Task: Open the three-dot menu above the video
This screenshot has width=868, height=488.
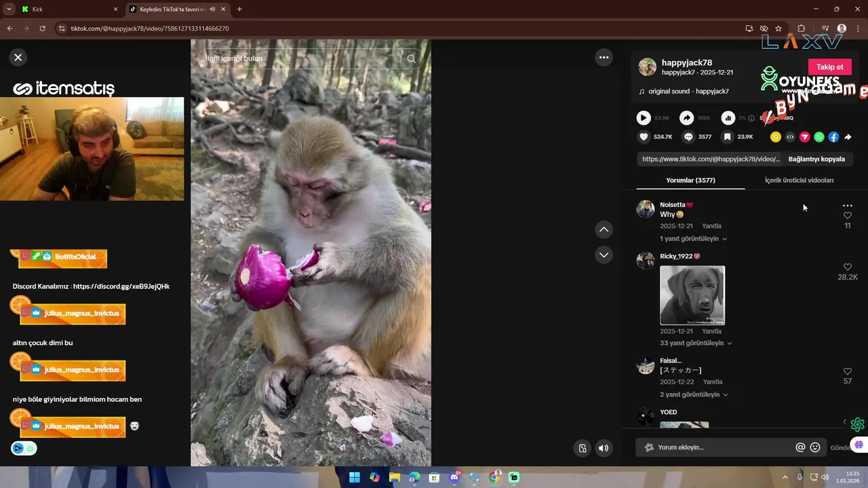Action: pyautogui.click(x=604, y=58)
